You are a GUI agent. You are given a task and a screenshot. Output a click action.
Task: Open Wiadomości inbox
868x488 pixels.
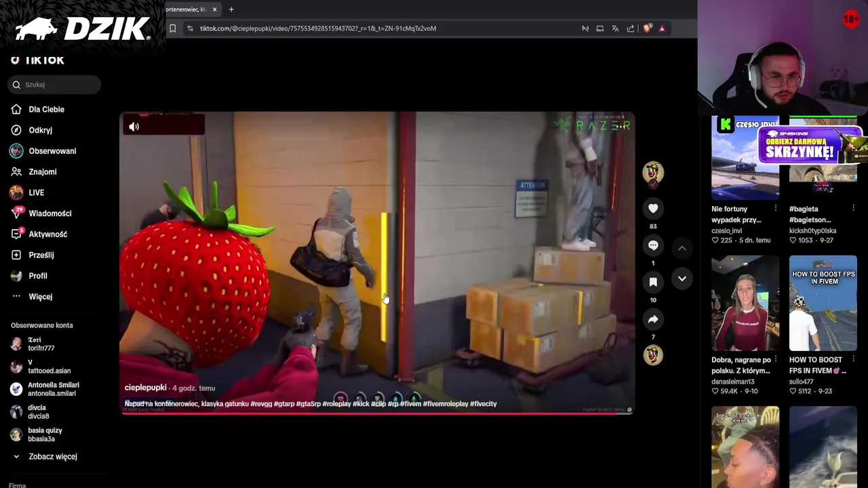point(50,213)
